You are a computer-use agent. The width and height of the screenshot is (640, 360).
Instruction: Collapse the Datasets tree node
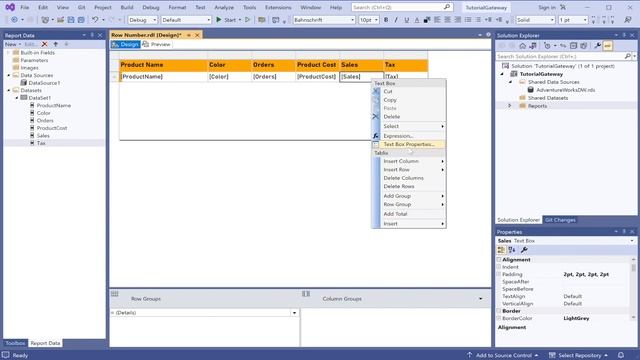coord(9,90)
